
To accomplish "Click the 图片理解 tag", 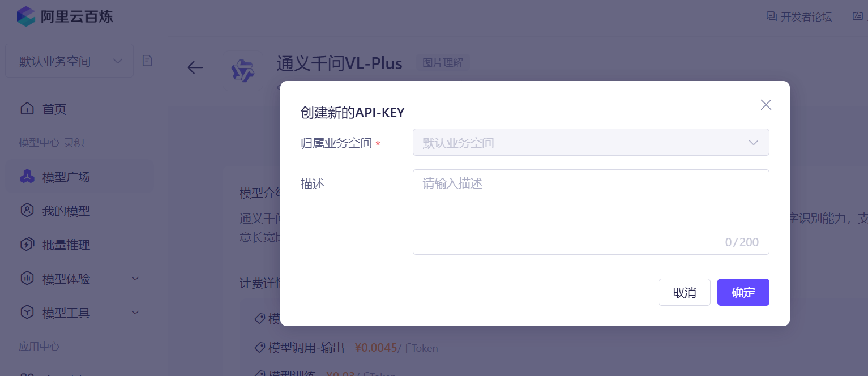I will pyautogui.click(x=443, y=63).
